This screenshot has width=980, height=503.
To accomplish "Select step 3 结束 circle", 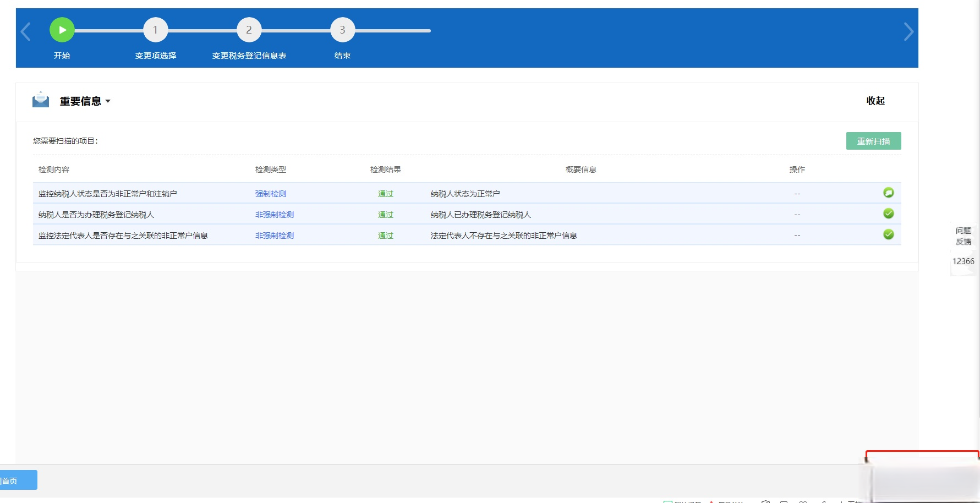I will point(342,30).
